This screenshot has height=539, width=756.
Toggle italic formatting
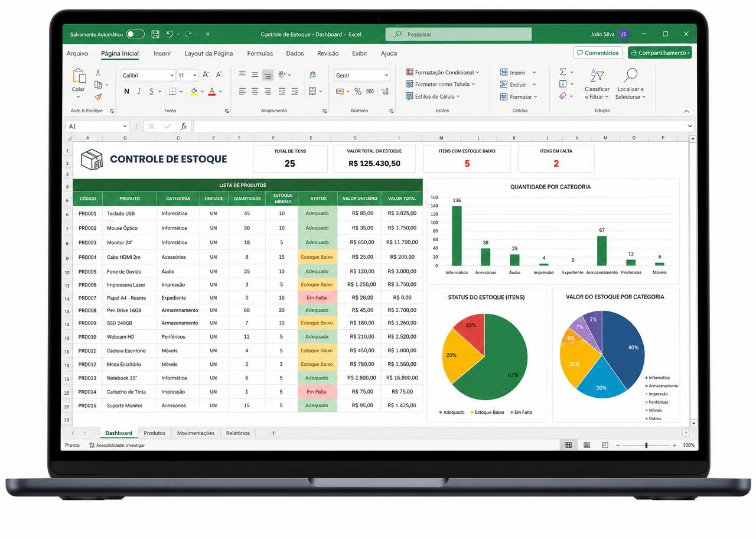(139, 92)
